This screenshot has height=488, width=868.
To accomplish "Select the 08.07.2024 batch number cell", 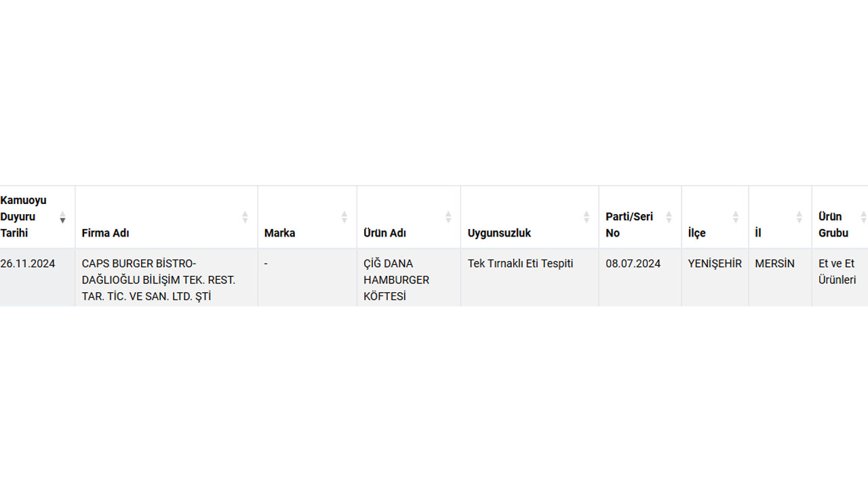I will click(x=633, y=264).
